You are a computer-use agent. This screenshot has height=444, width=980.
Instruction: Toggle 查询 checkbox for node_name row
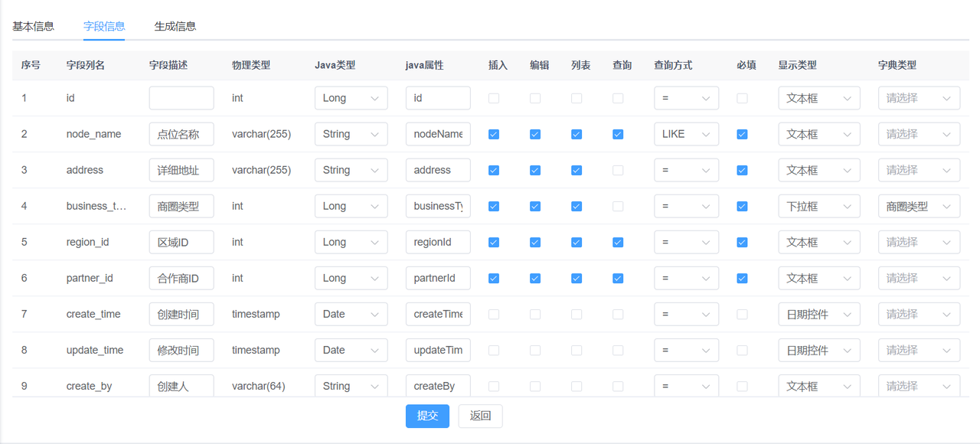618,134
